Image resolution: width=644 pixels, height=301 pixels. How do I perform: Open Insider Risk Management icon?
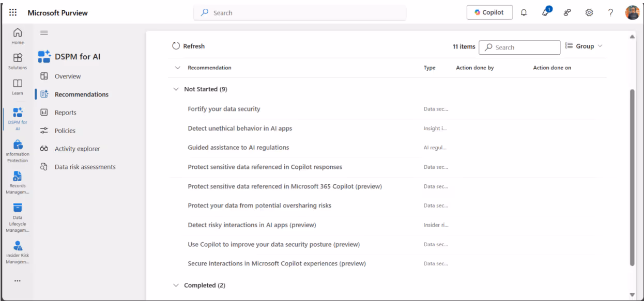tap(18, 252)
